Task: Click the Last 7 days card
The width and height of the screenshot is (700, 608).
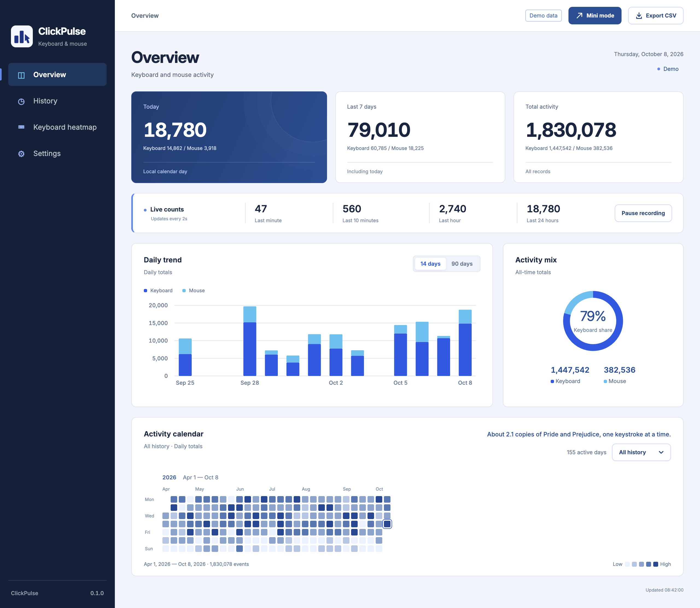Action: click(420, 137)
